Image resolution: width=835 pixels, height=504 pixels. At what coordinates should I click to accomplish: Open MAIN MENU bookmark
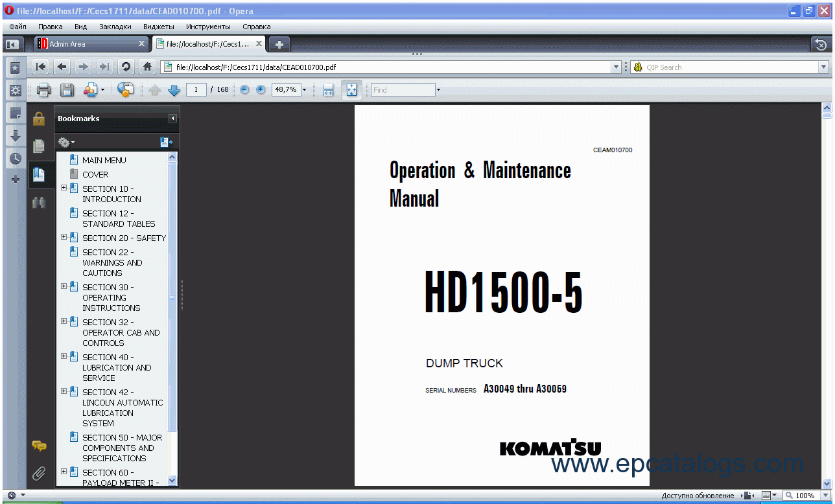pos(104,160)
